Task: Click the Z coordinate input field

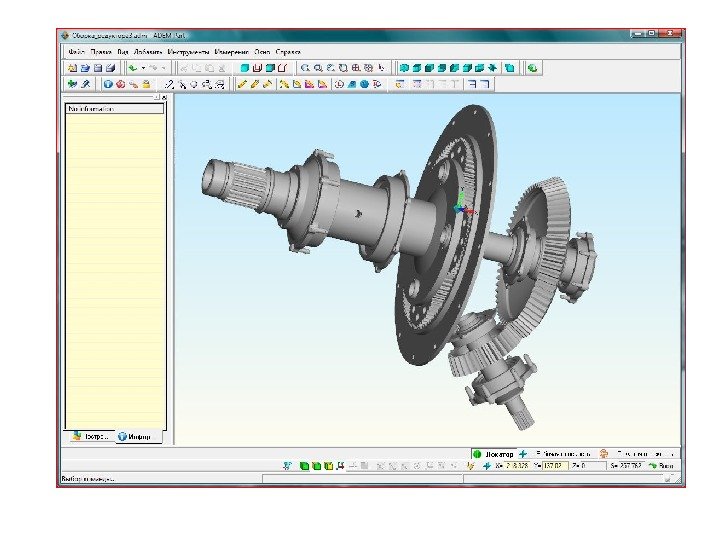Action: [x=594, y=466]
